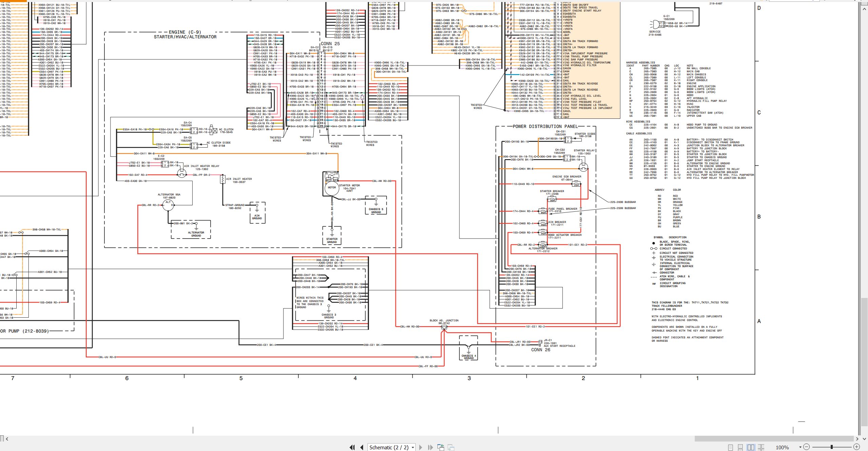Click the BLOCK AS. JUNCTION label
This screenshot has height=451, width=868.
pos(444,320)
